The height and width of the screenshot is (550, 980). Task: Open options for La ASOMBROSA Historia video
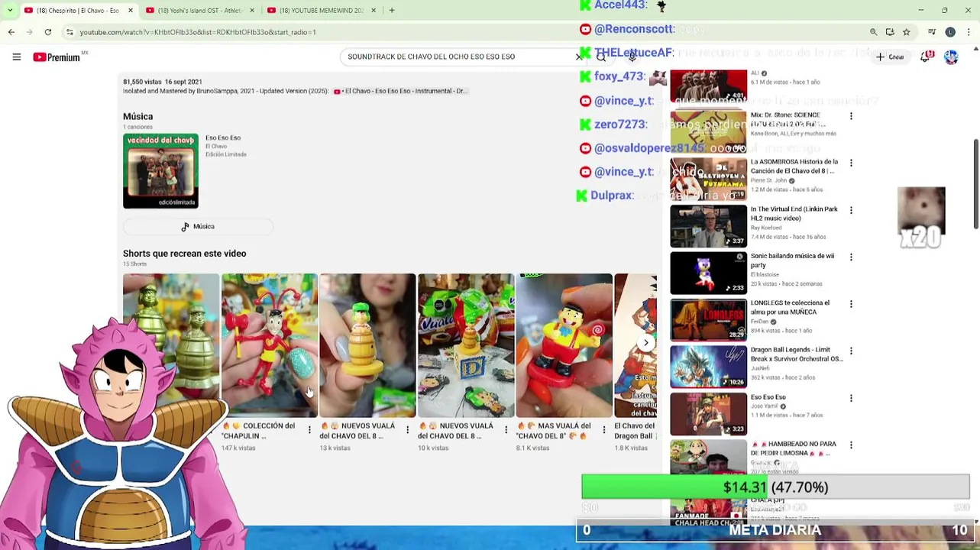[851, 163]
